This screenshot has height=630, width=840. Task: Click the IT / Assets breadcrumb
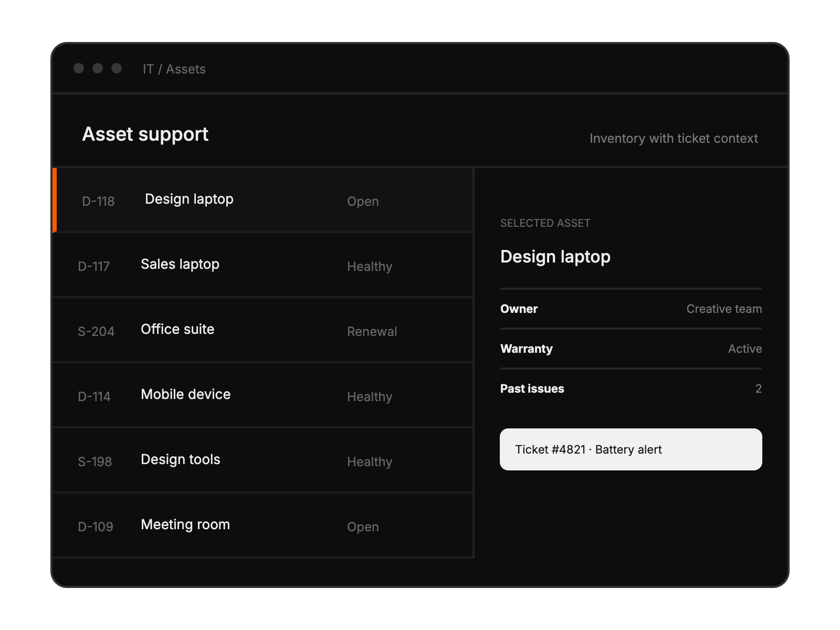coord(174,69)
